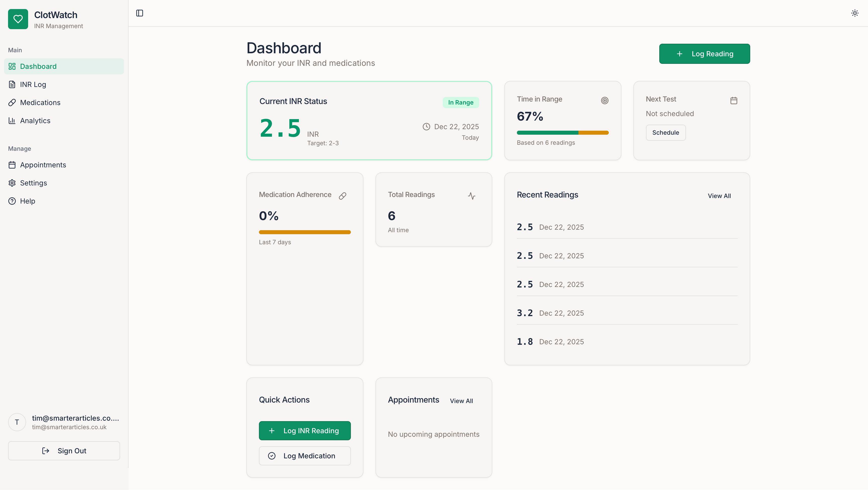868x490 pixels.
Task: Expand Recent Readings with View All
Action: coord(719,195)
